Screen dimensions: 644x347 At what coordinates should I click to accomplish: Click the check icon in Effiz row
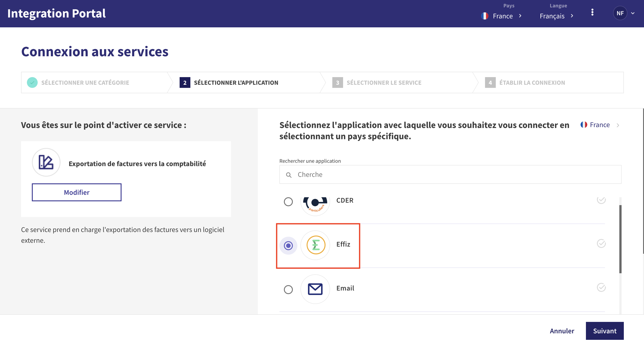pos(601,243)
